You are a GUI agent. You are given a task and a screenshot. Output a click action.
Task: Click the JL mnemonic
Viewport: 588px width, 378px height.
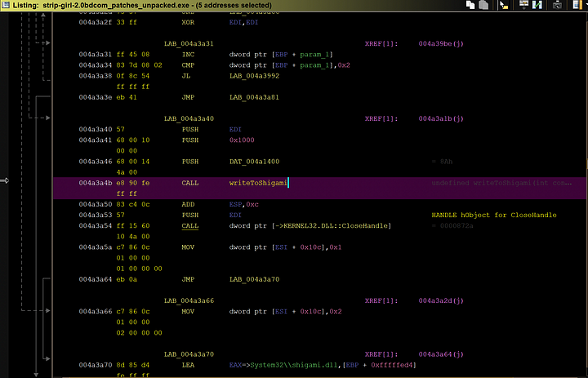pos(186,76)
